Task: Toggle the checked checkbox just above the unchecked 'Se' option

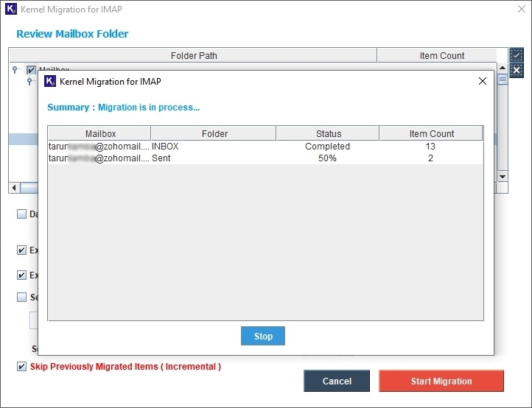Action: (21, 275)
